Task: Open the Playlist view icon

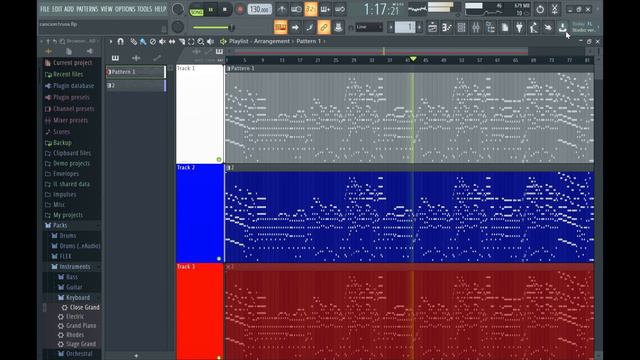Action: [432, 27]
